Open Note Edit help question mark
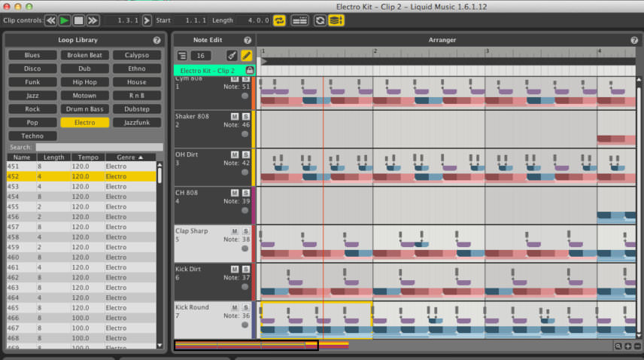The width and height of the screenshot is (644, 360). [248, 40]
